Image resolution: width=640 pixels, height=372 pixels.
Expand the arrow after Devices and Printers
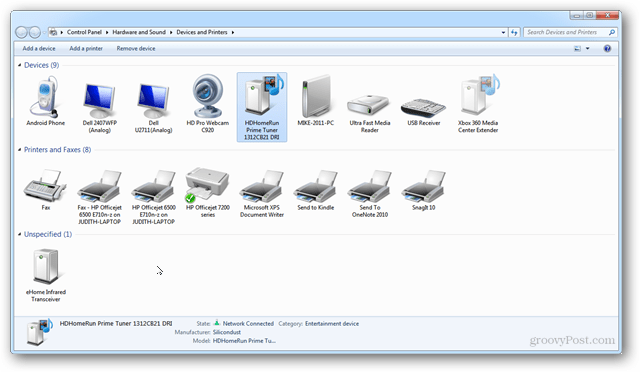233,32
